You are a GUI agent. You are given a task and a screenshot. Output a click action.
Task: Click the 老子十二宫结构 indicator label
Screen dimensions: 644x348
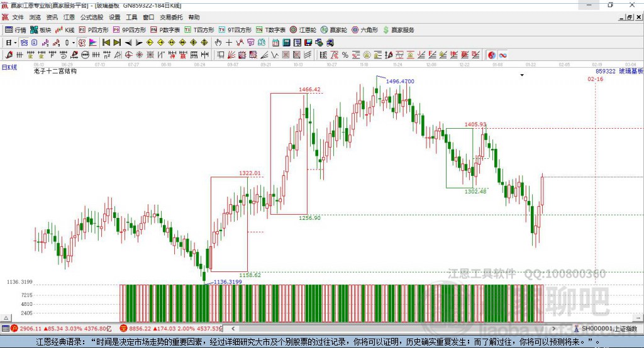55,71
